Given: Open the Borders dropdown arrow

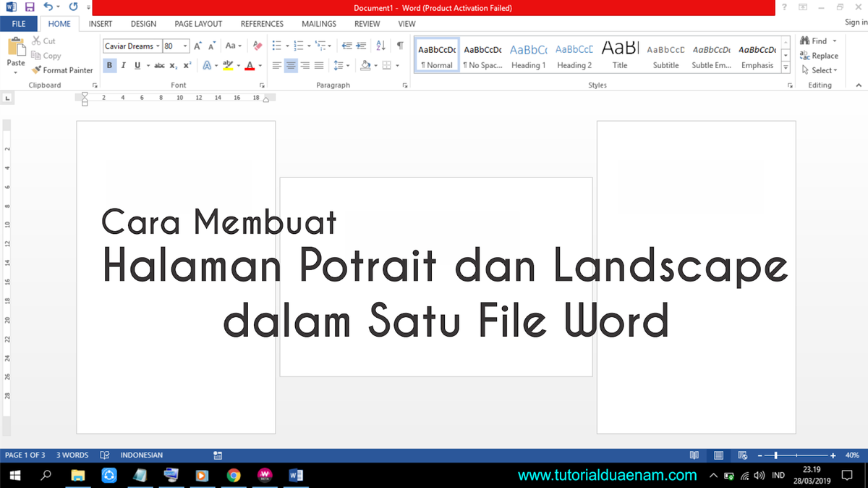Looking at the screenshot, I should pos(397,65).
